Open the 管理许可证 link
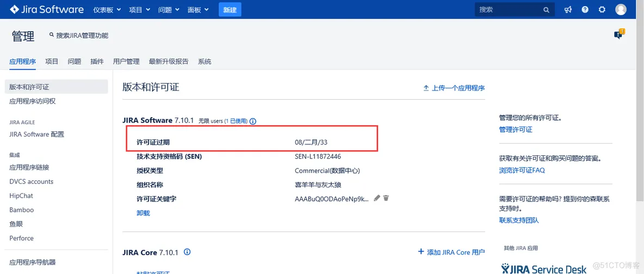The image size is (644, 274). click(x=516, y=130)
